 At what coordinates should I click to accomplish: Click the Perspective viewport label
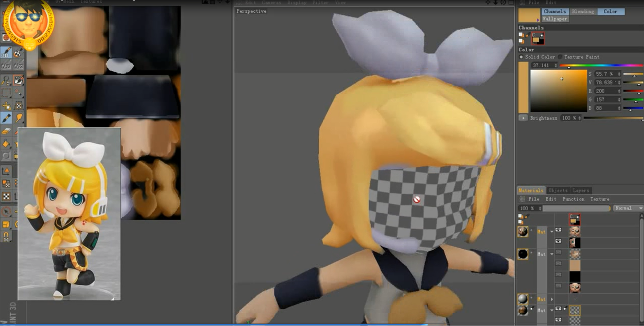click(251, 11)
